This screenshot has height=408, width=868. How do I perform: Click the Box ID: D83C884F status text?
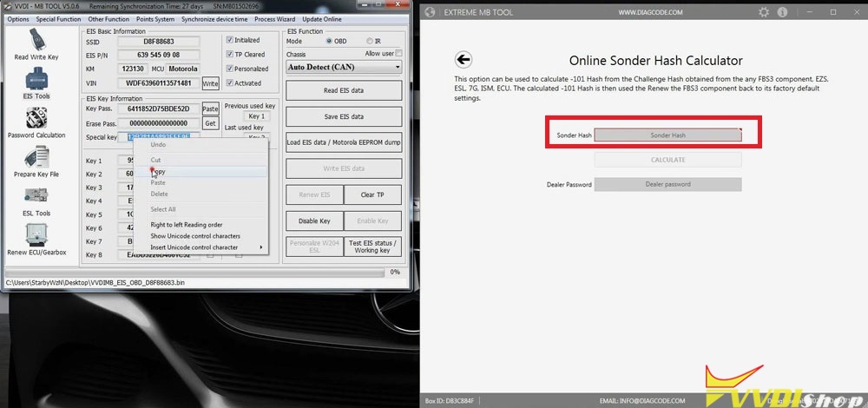(449, 400)
